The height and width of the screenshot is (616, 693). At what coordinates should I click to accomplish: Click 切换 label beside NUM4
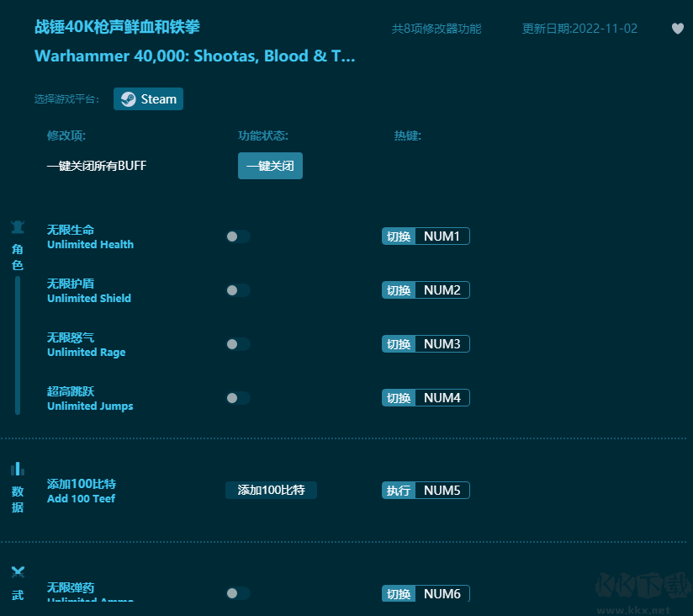pyautogui.click(x=399, y=397)
